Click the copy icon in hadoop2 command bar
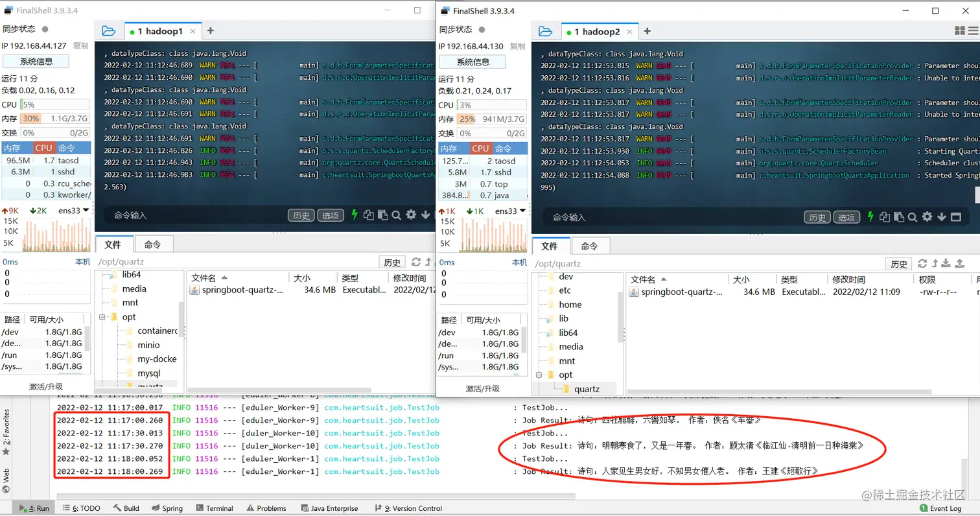The width and height of the screenshot is (980, 516). tap(885, 217)
